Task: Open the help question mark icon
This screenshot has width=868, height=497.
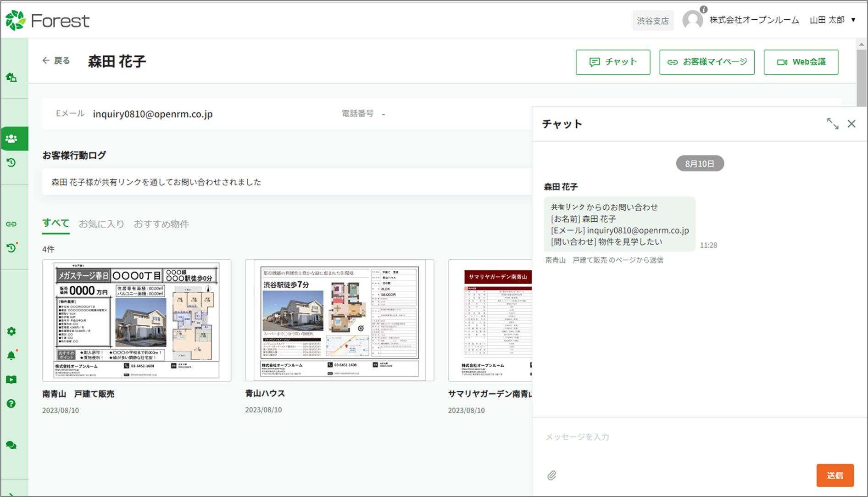Action: tap(11, 403)
